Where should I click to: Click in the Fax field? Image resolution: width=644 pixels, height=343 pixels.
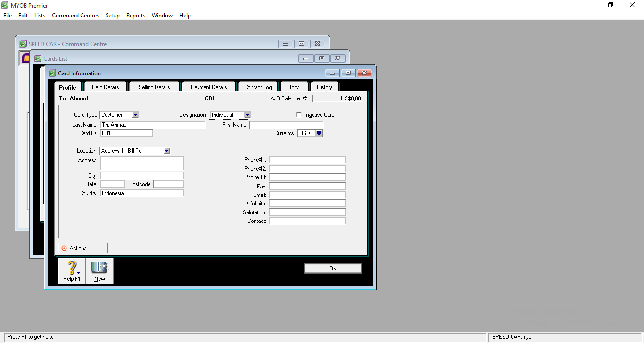(307, 186)
